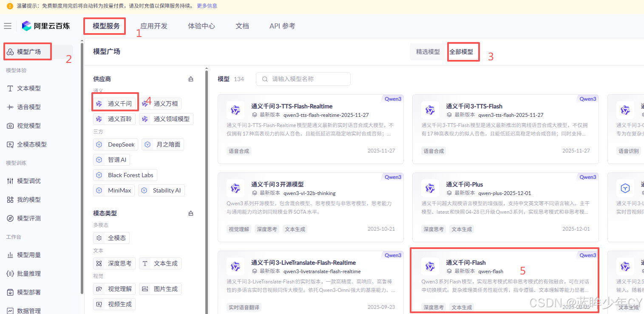Filter by MiniMax provider
This screenshot has height=314, width=644.
[x=114, y=190]
